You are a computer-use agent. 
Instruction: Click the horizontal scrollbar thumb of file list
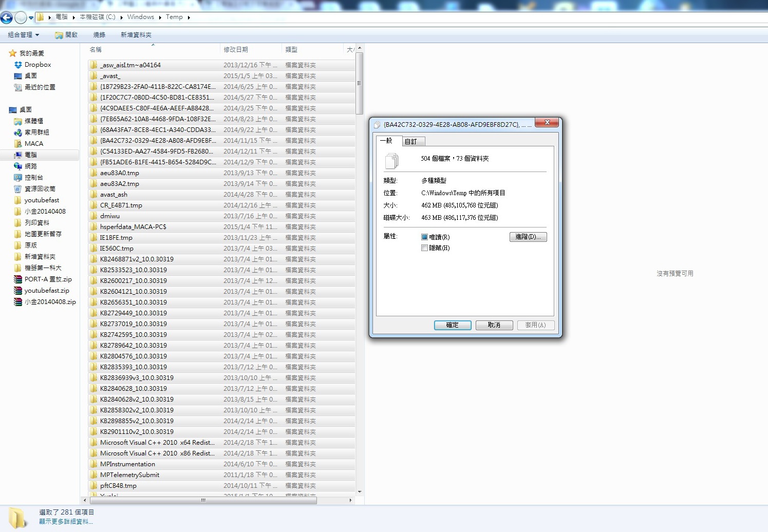tap(203, 500)
